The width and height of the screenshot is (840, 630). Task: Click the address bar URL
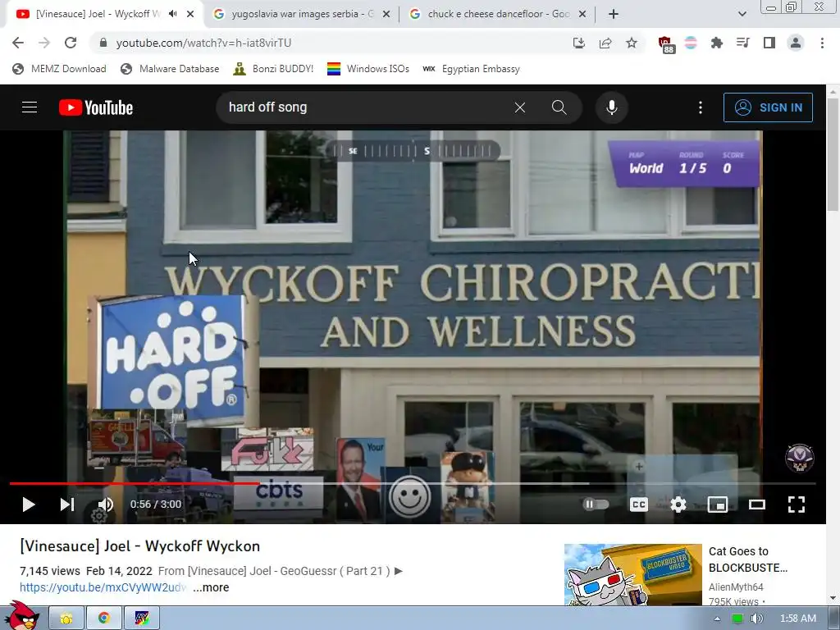(203, 43)
